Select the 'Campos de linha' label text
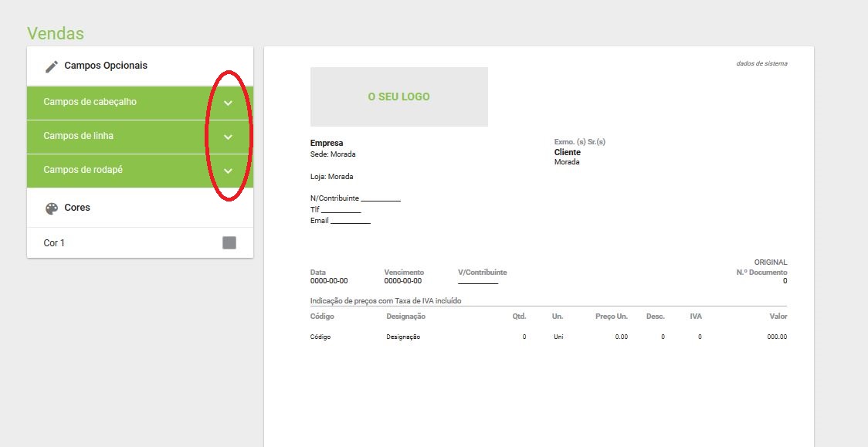Viewport: 868px width, 447px height. click(x=79, y=136)
